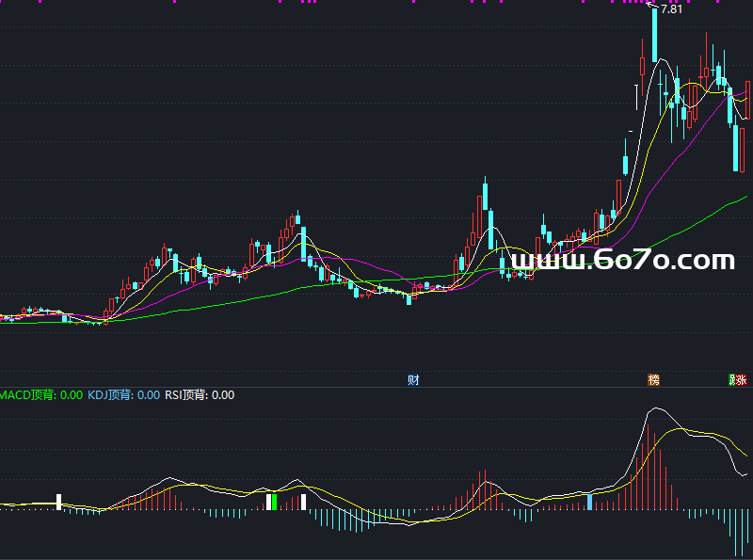
Task: Click the orange 榜 ranking marker icon
Action: pos(653,380)
